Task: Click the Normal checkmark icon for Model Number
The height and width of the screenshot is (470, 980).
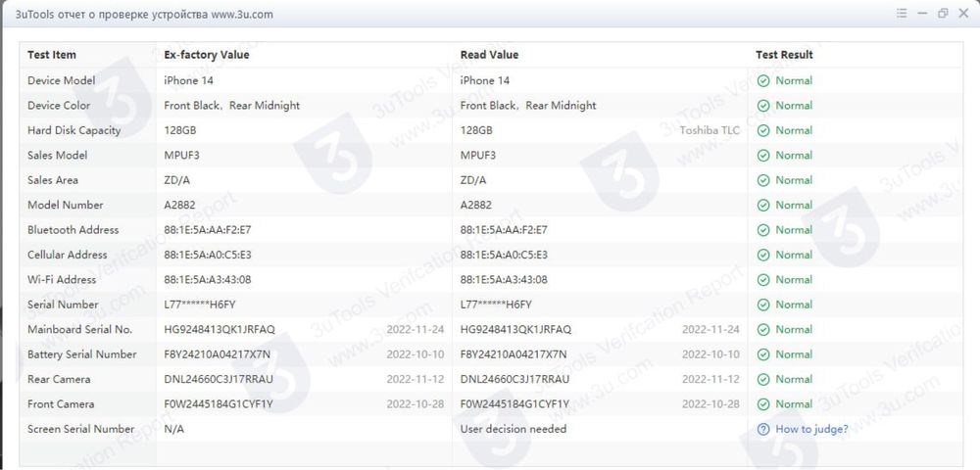Action: [x=763, y=206]
